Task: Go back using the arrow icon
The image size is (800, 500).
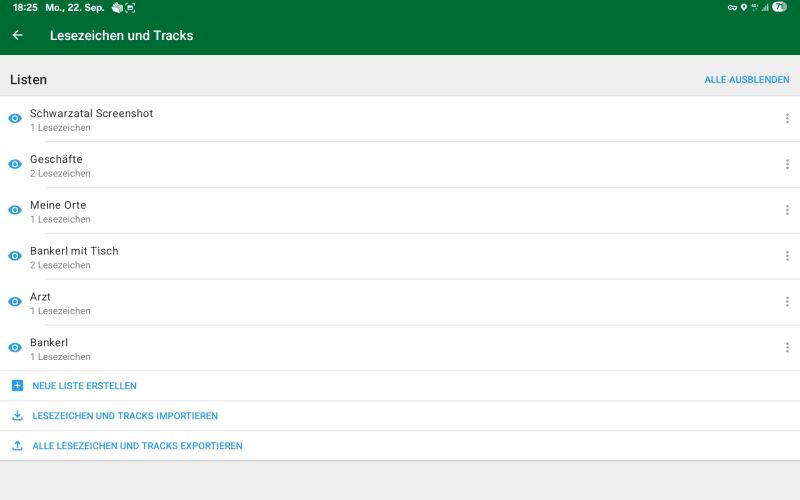Action: (18, 35)
